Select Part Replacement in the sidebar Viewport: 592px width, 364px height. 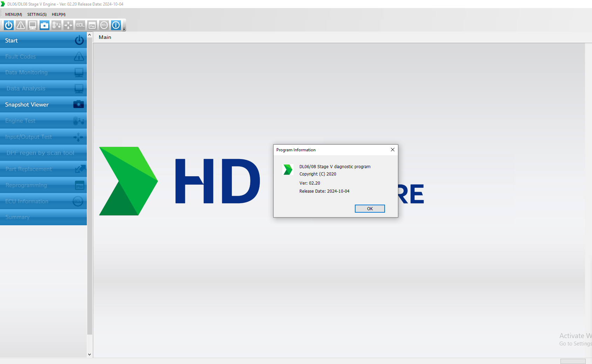click(x=43, y=169)
